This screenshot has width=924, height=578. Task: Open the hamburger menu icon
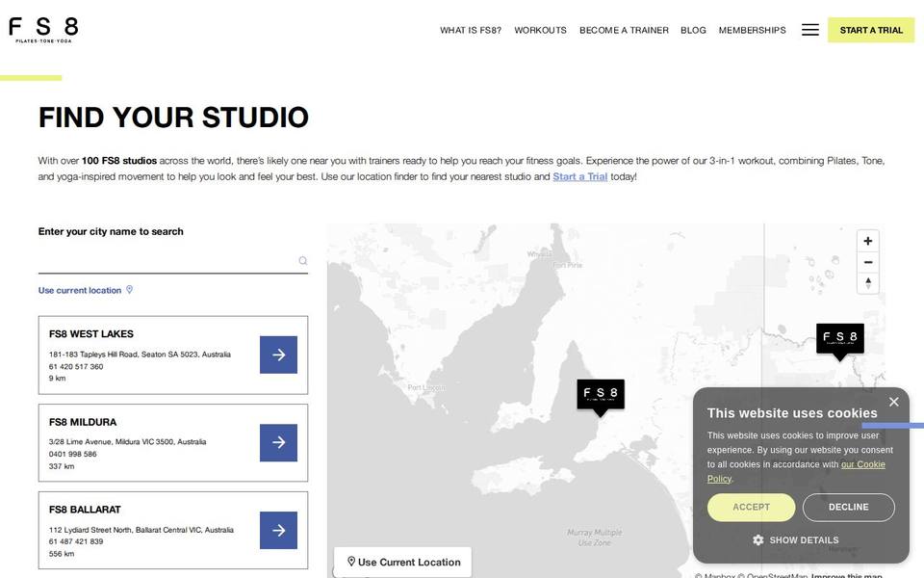pos(809,30)
